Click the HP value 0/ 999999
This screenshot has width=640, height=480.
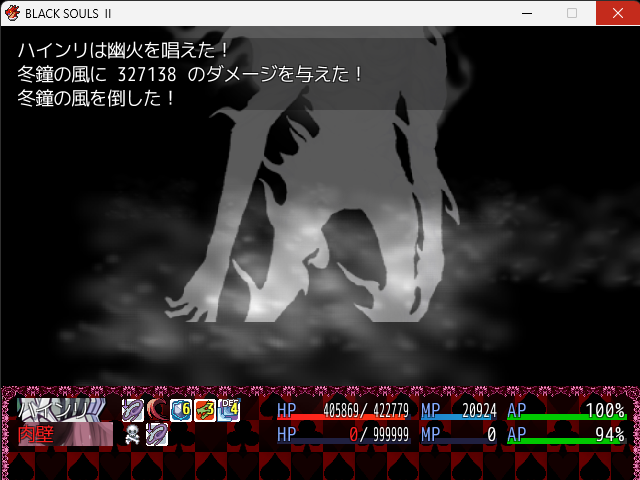(379, 434)
